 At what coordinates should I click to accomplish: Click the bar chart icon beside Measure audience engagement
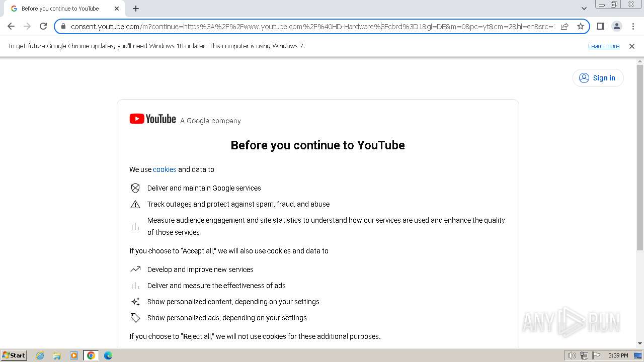pos(135,226)
